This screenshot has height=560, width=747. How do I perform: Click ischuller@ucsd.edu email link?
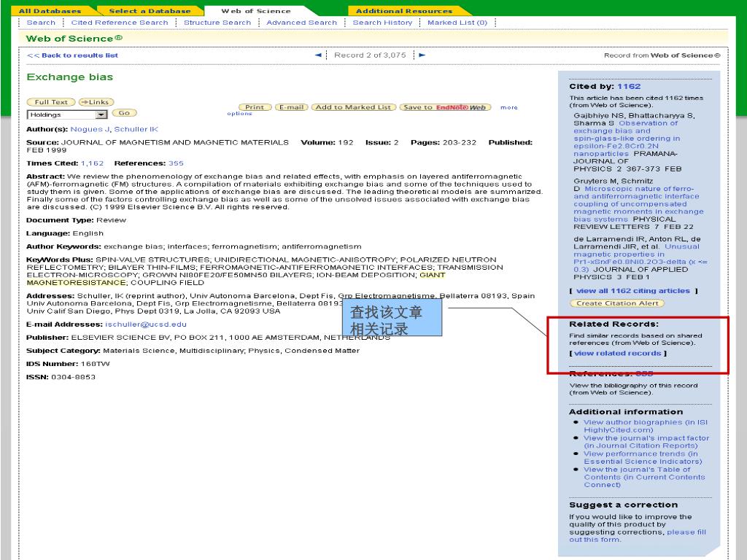(x=146, y=324)
